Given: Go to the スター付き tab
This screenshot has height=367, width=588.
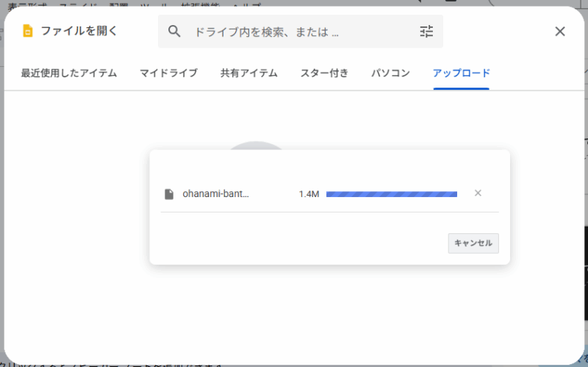Looking at the screenshot, I should tap(324, 74).
